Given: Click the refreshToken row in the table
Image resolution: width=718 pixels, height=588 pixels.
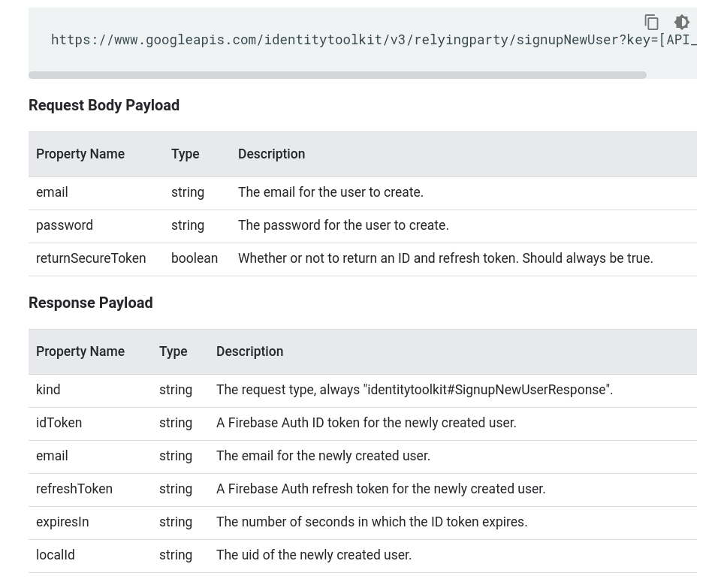Looking at the screenshot, I should (74, 489).
